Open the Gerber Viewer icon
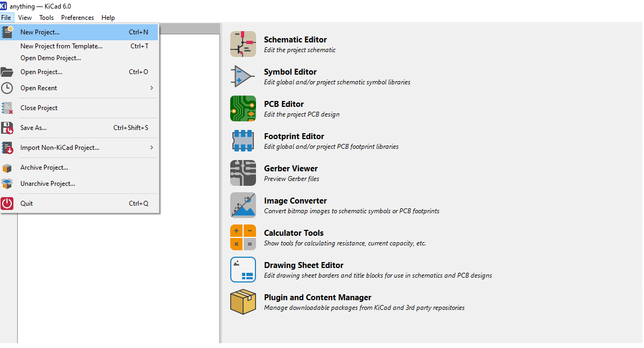The width and height of the screenshot is (644, 348). pos(243,173)
